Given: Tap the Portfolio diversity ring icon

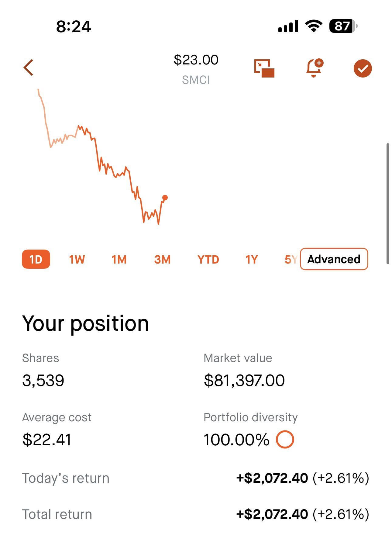Looking at the screenshot, I should [x=285, y=440].
